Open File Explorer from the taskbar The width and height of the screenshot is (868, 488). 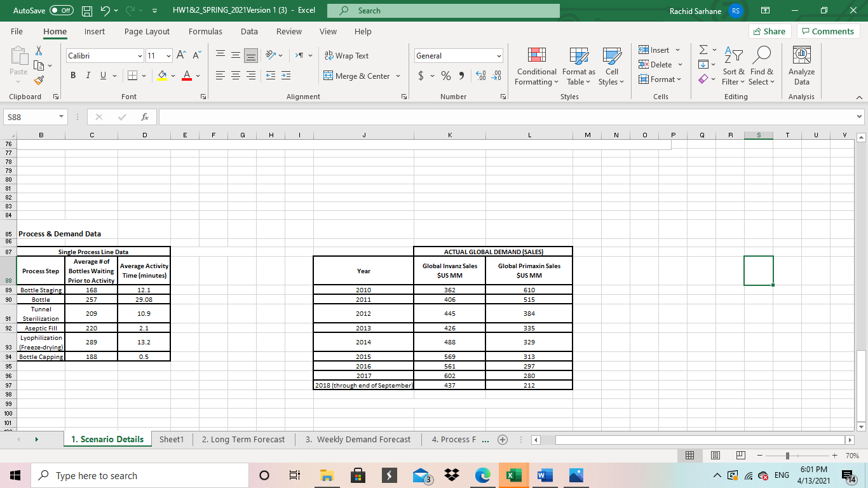click(x=327, y=475)
